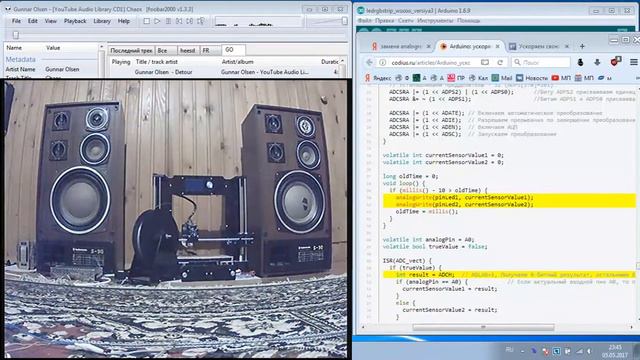Image resolution: width=640 pixels, height=360 pixels.
Task: Open the foobar2000 File menu
Action: point(16,21)
